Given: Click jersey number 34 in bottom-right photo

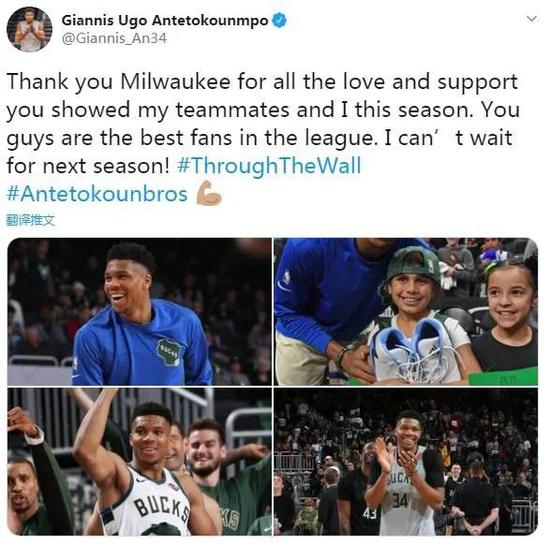Looking at the screenshot, I should tap(400, 500).
